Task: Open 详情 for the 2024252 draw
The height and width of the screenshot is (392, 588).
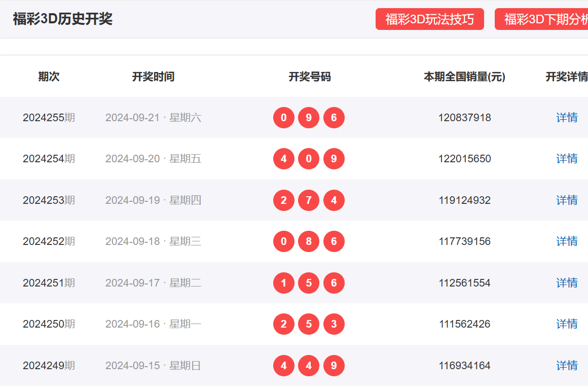Action: coord(567,241)
